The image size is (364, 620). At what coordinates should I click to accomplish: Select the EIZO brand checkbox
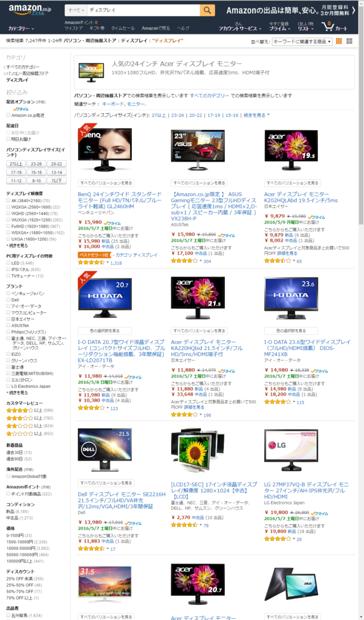[x=8, y=355]
